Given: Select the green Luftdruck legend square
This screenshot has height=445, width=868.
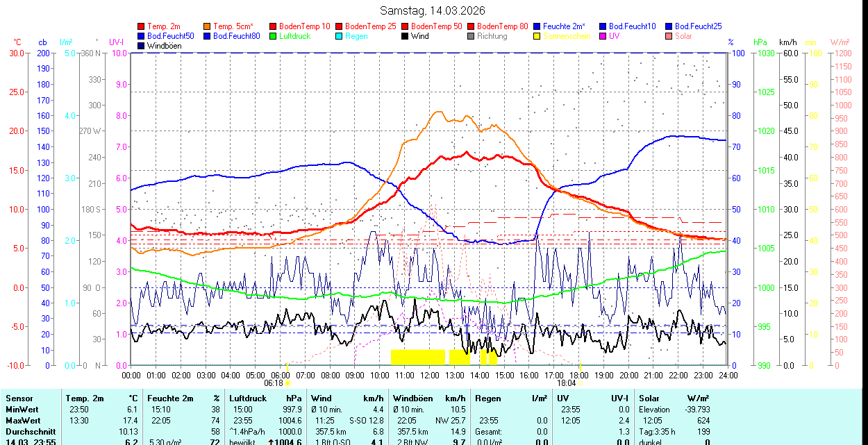Looking at the screenshot, I should click(x=274, y=36).
